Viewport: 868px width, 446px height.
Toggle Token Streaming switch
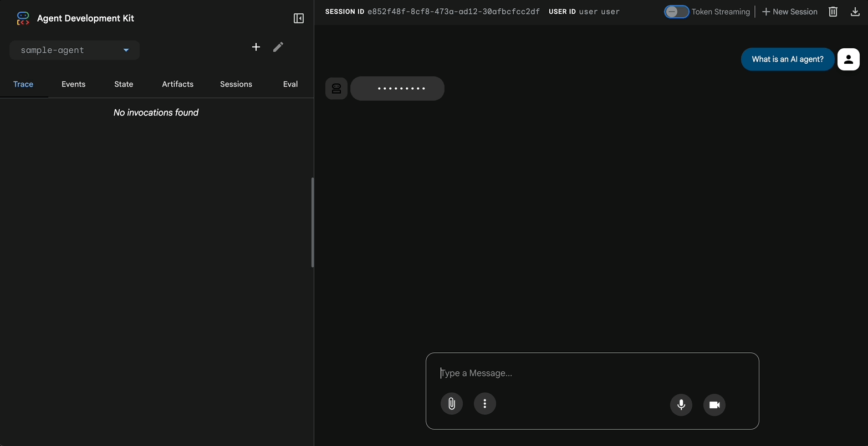676,12
